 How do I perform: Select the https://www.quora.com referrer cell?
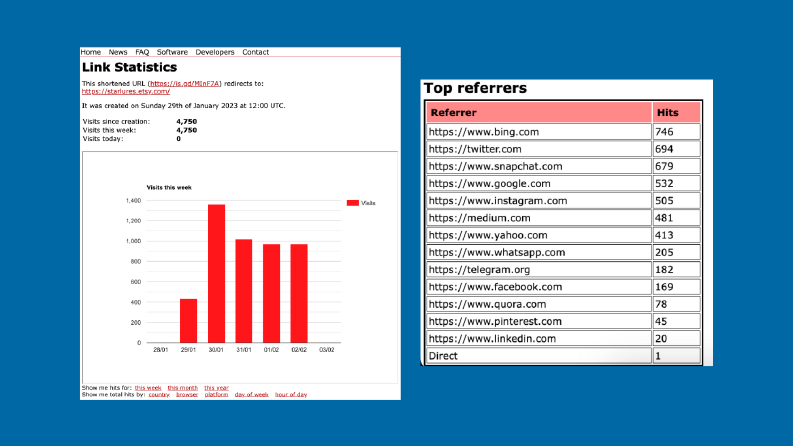539,304
